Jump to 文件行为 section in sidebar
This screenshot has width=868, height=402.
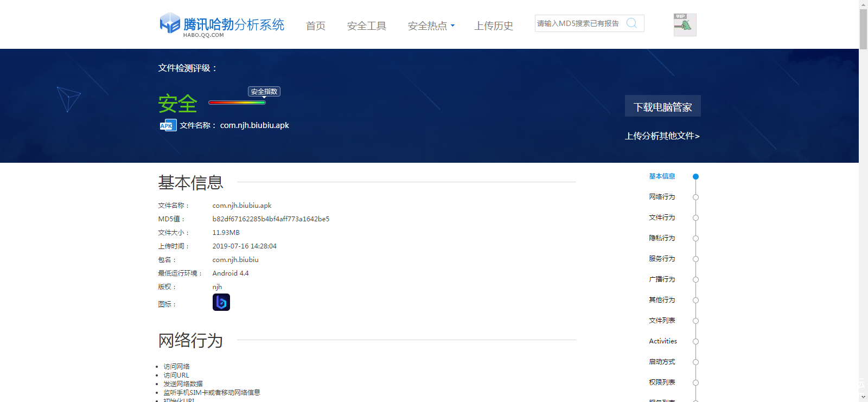click(x=662, y=218)
